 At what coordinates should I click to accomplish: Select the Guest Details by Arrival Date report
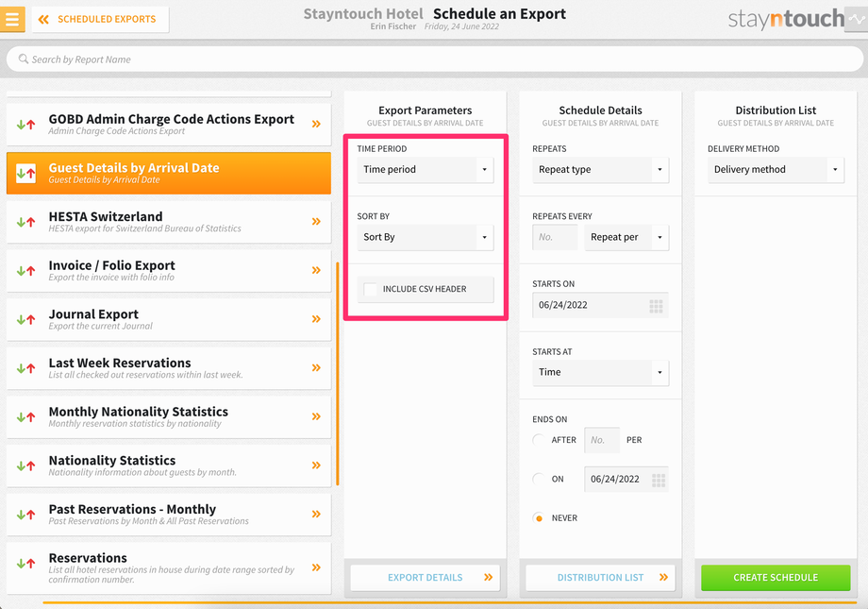(169, 173)
